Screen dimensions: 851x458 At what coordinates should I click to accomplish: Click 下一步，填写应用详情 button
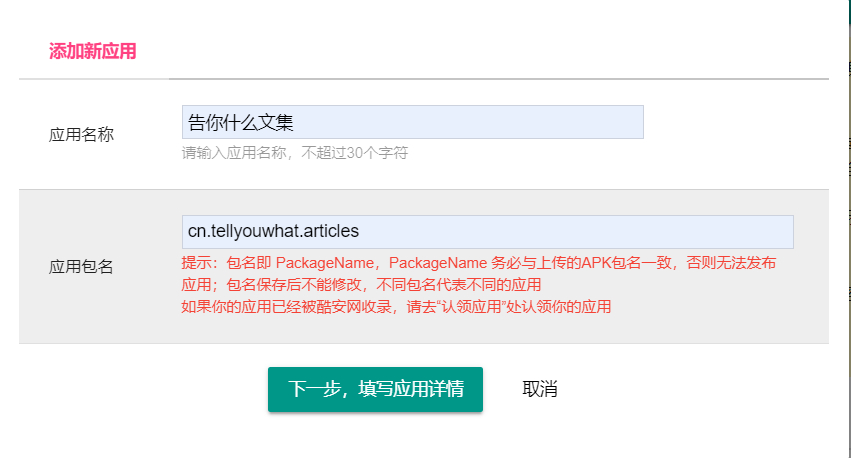tap(375, 389)
